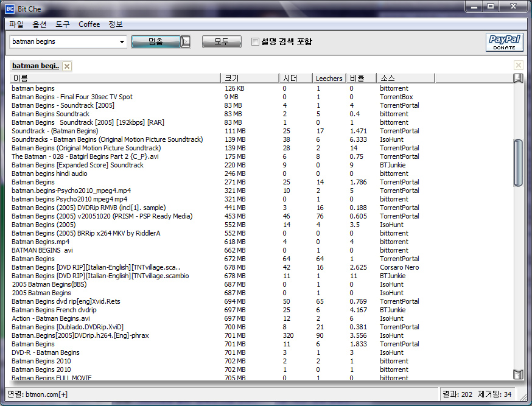Image resolution: width=532 pixels, height=406 pixels.
Task: Select Batman Begins French dvdrip row
Action: point(262,310)
